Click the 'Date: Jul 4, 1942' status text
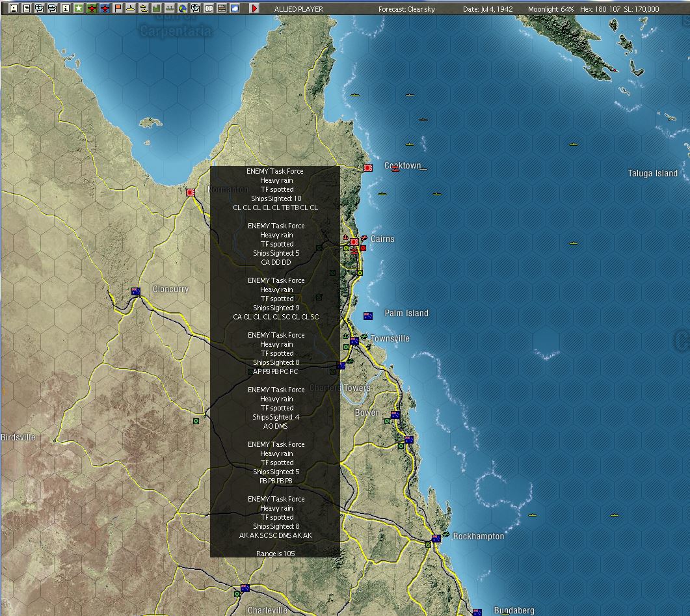This screenshot has width=690, height=616. click(x=488, y=9)
